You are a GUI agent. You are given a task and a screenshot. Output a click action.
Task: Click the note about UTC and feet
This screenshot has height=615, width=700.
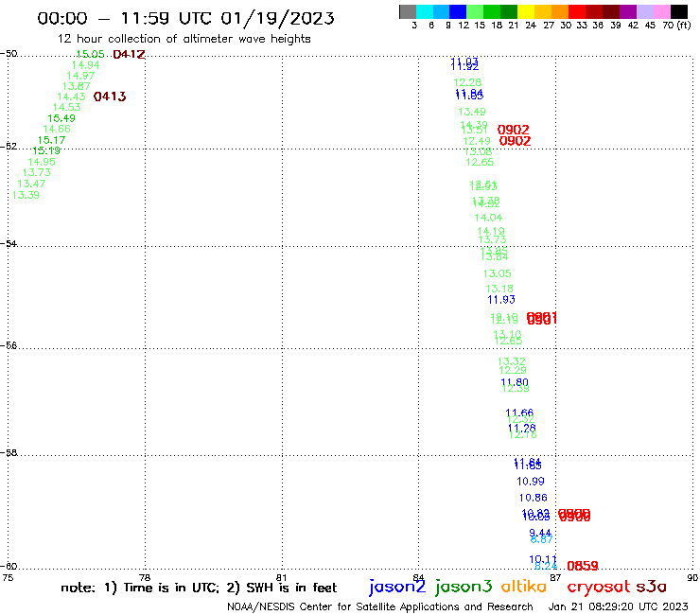point(199,588)
